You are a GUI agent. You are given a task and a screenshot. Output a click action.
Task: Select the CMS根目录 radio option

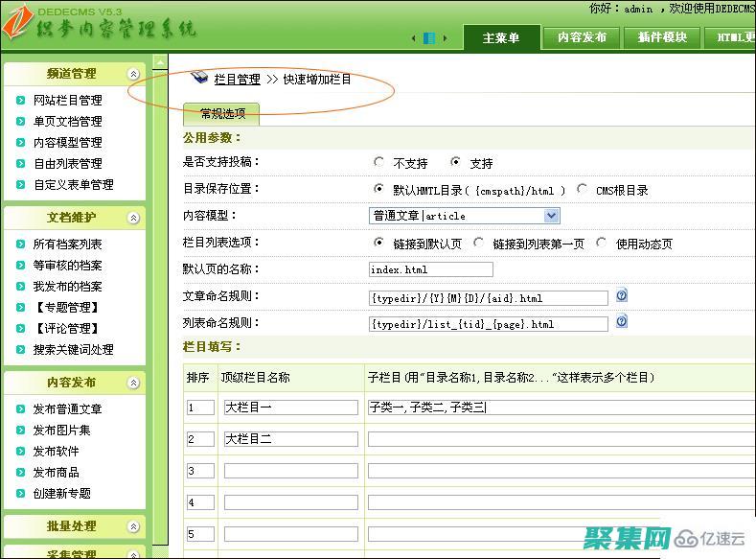point(583,190)
